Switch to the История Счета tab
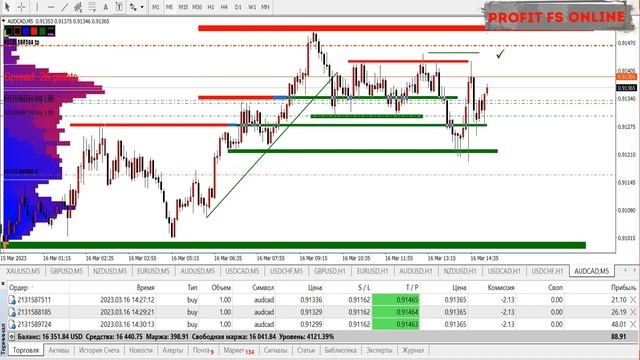 point(99,350)
